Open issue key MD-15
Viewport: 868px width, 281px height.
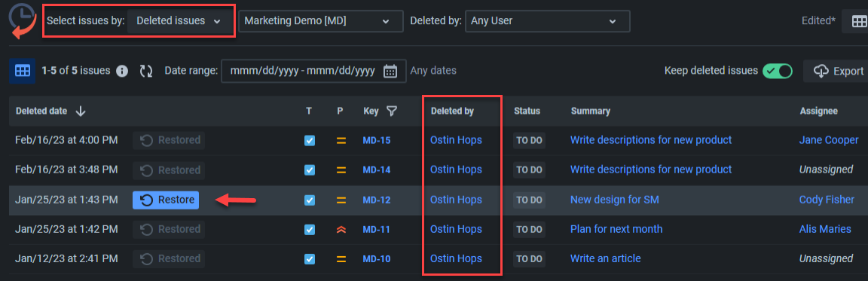377,140
